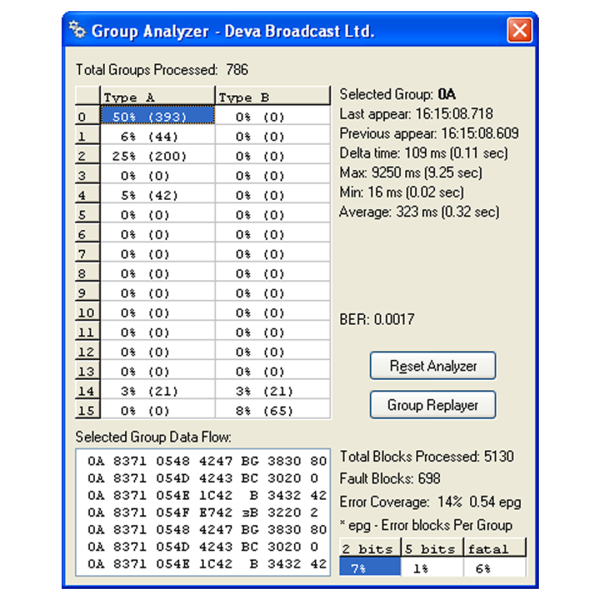Select group 4 Type A cell 5% (42)
Screen dimensions: 600x600
(x=158, y=195)
